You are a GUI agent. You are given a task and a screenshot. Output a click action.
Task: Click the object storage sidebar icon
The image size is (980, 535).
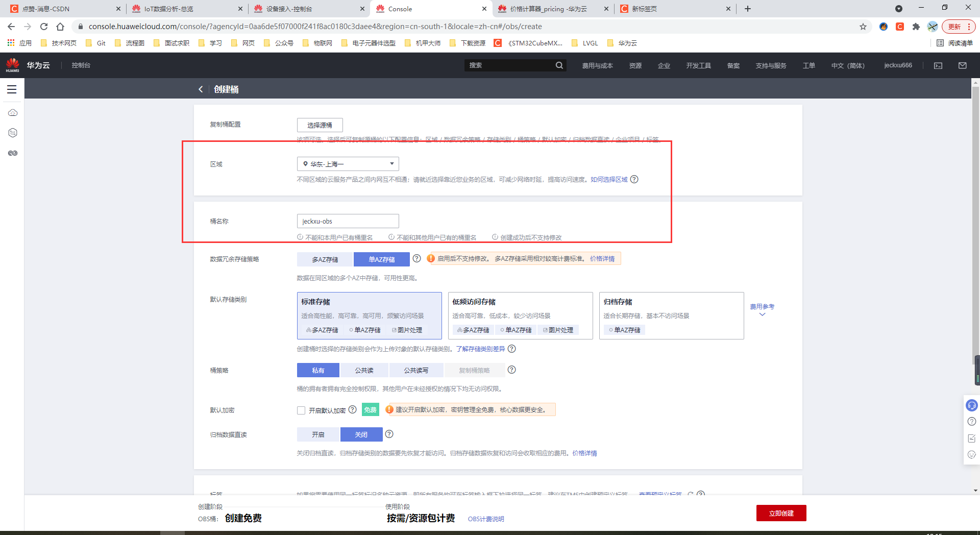(13, 133)
